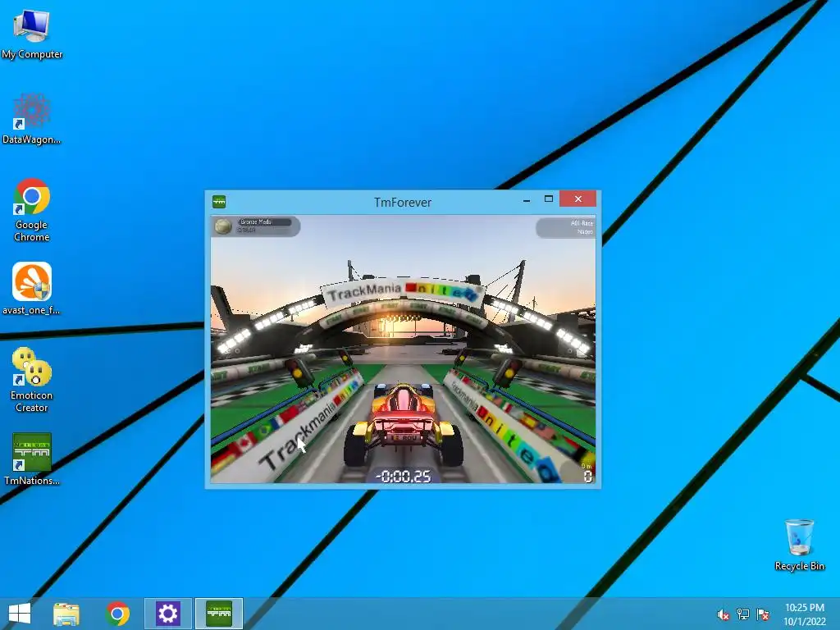The height and width of the screenshot is (630, 840).
Task: Open File Explorer from the taskbar
Action: [x=66, y=614]
